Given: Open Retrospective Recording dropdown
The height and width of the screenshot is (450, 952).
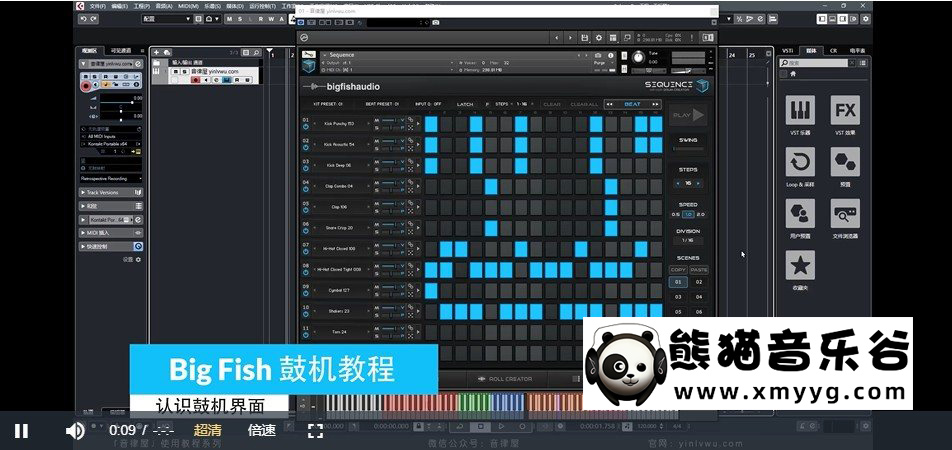Looking at the screenshot, I should pos(111,179).
